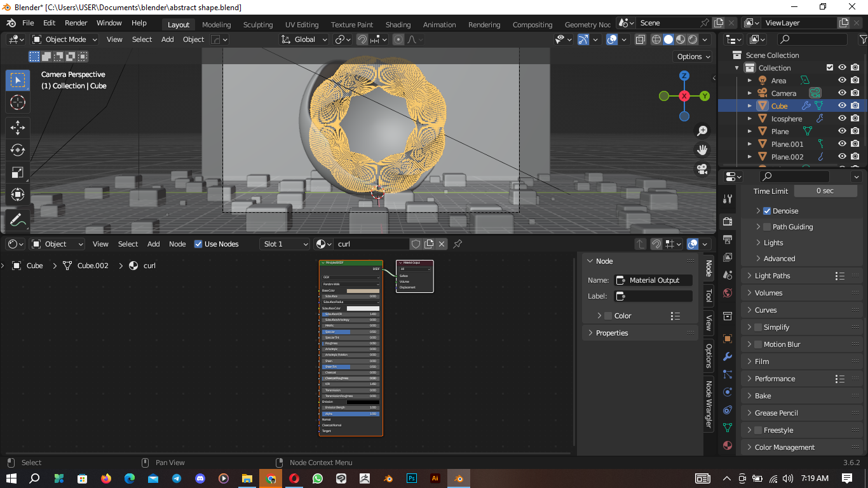Click Cube.002 in the breadcrumb

pyautogui.click(x=93, y=266)
